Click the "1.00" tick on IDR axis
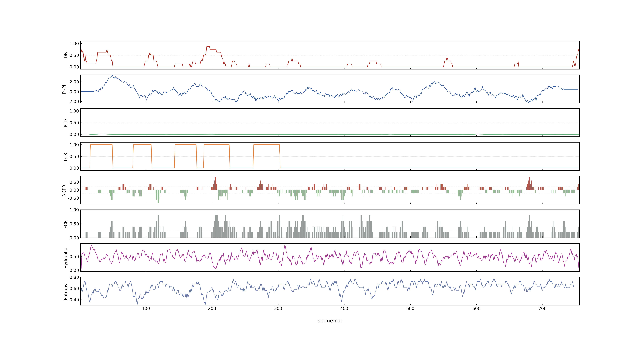Screen dimensions: 644x343 74,44
